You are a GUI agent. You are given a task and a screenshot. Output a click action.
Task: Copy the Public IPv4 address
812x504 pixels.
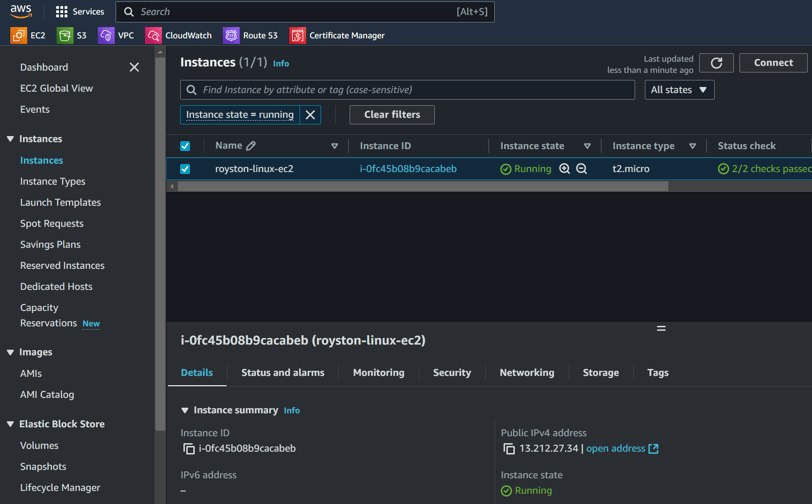click(x=509, y=449)
